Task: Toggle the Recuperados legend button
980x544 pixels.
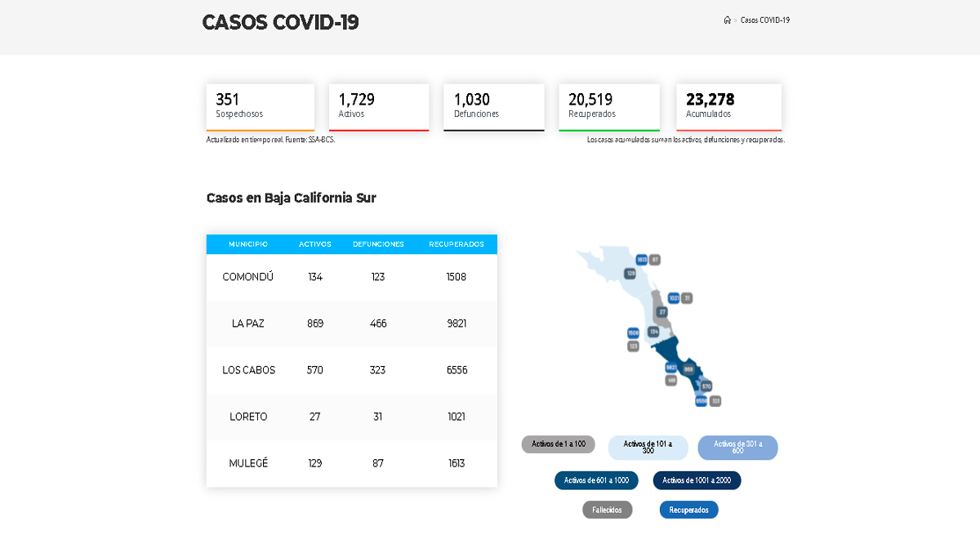Action: pyautogui.click(x=688, y=510)
